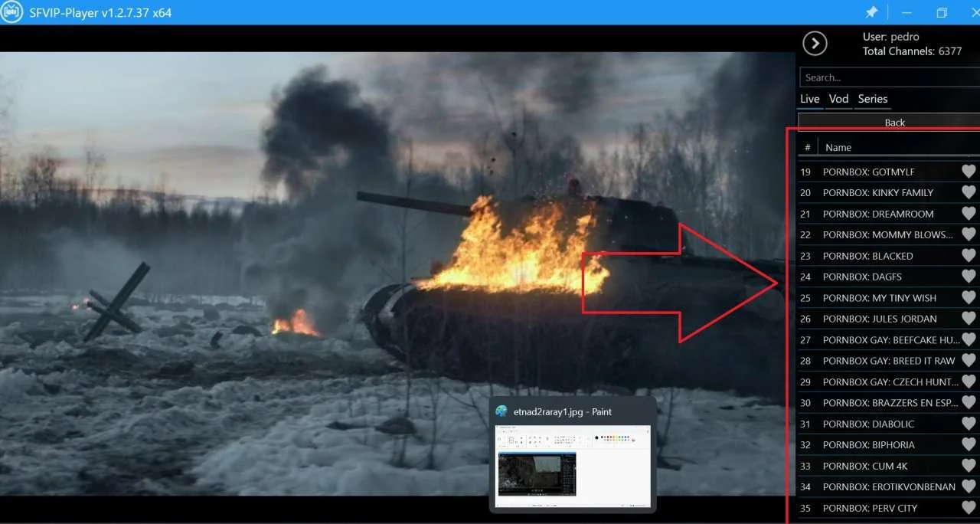
Task: Select channel row number 33
Action: coord(888,466)
